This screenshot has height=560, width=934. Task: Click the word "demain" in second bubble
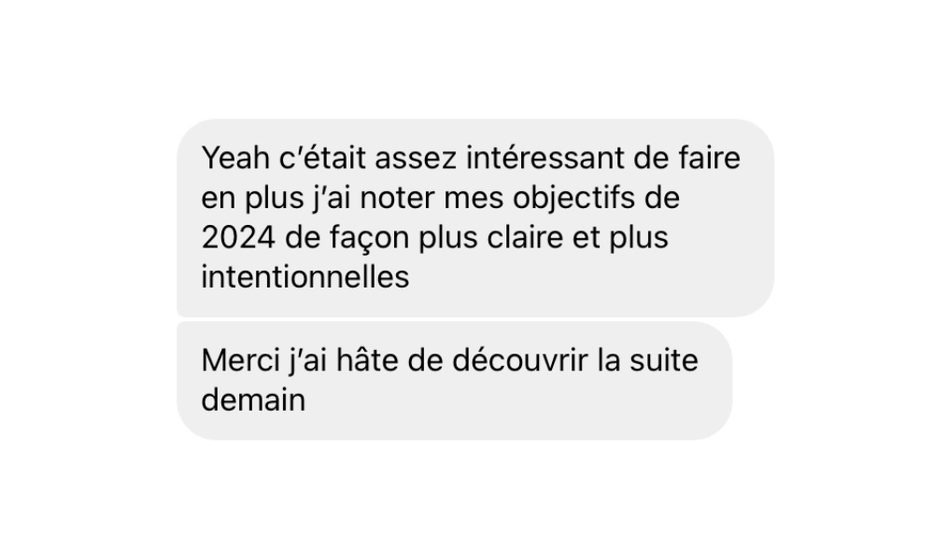tap(254, 399)
